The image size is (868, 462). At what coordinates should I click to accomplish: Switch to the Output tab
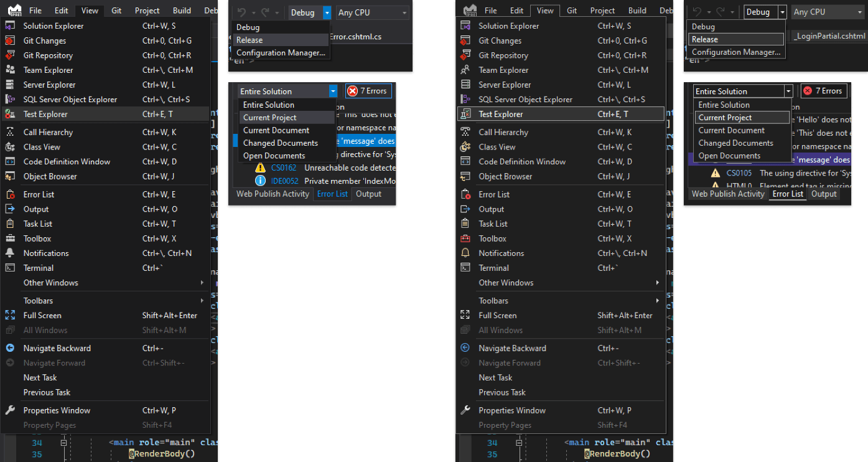click(x=368, y=194)
